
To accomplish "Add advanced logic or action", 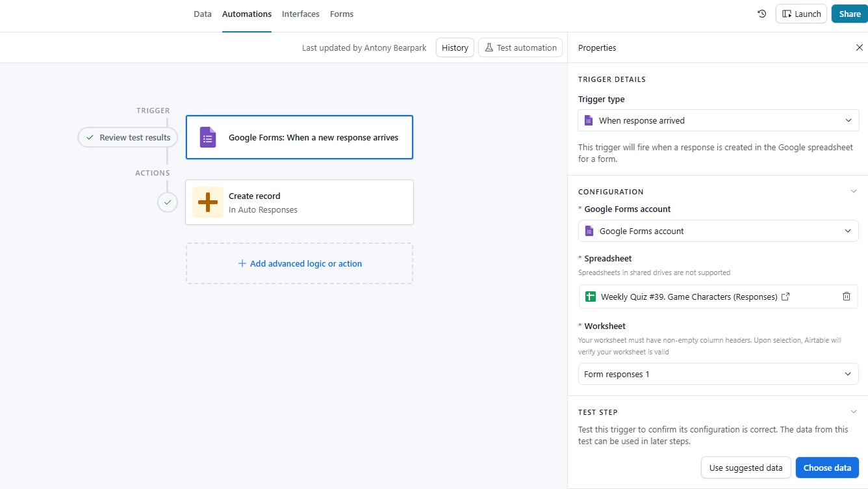I will point(300,263).
